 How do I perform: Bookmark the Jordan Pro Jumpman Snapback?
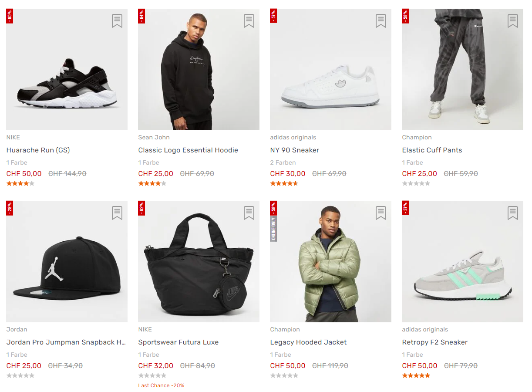click(117, 213)
